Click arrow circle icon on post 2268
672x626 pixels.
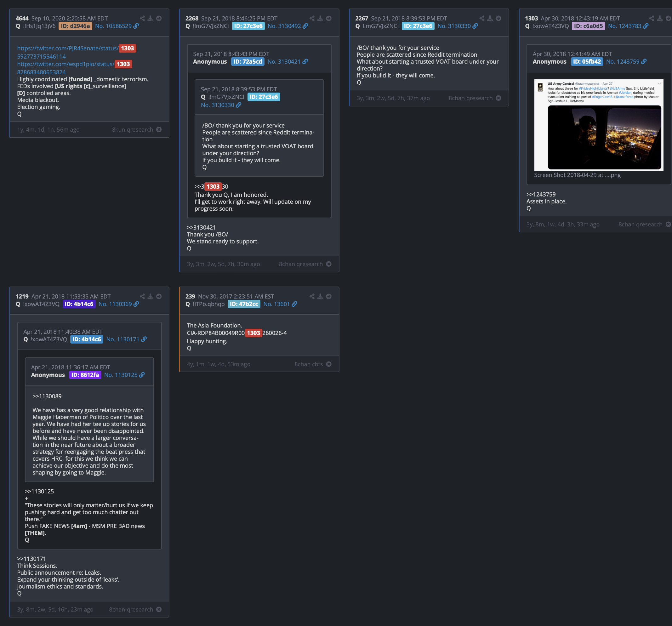tap(328, 18)
